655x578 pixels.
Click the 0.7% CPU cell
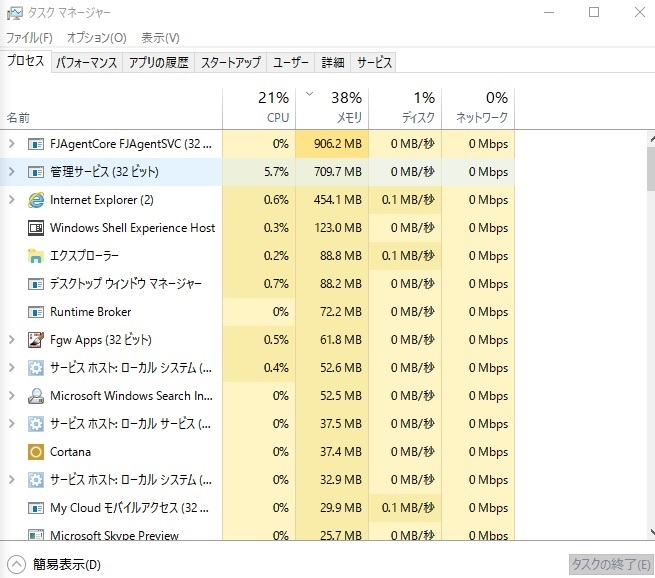[x=259, y=284]
